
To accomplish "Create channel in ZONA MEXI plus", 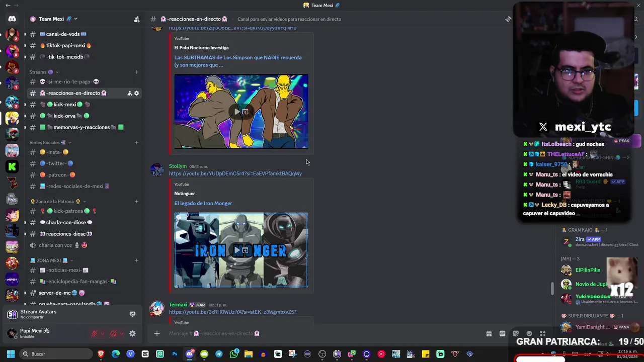I will point(136,260).
